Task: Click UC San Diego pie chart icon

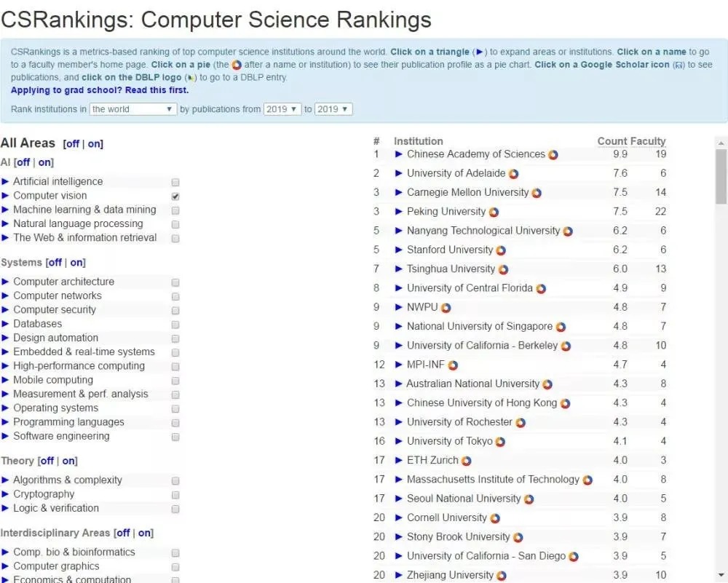Action: click(574, 557)
